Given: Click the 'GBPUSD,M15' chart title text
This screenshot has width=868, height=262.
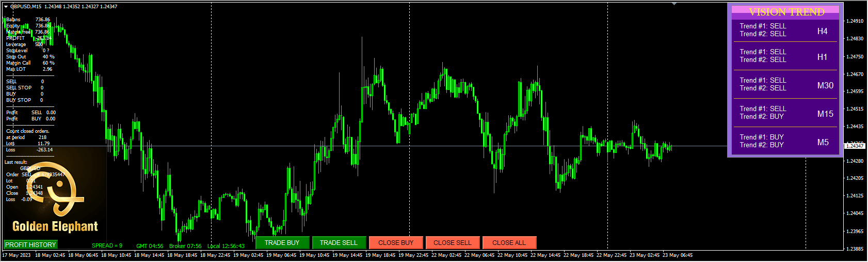Looking at the screenshot, I should [26, 7].
